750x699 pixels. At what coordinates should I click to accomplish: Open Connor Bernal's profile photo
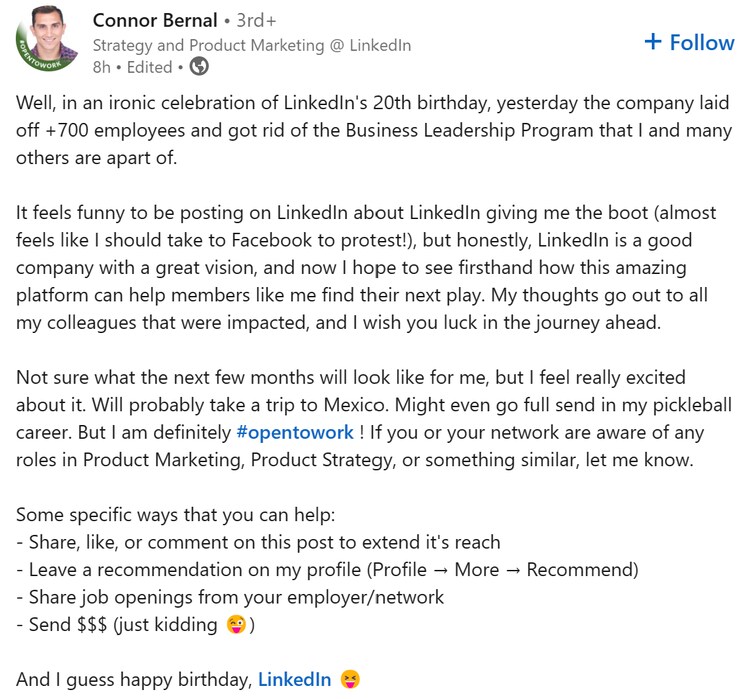(49, 40)
